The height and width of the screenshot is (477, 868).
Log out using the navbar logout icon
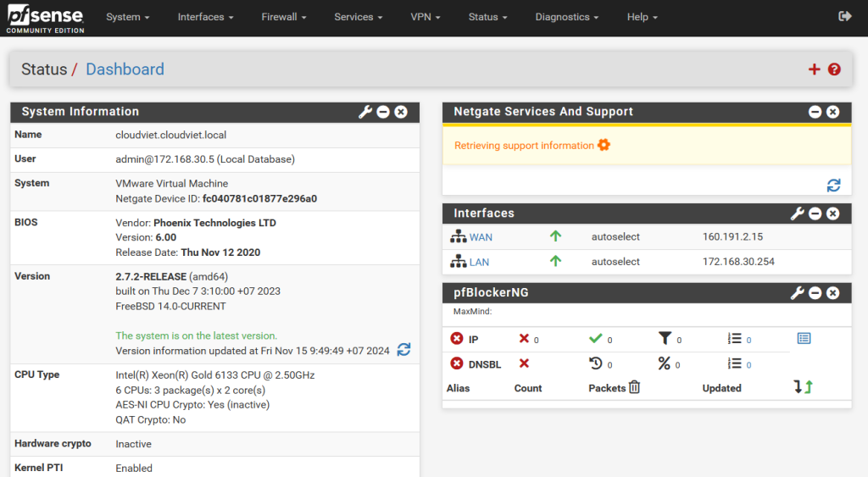click(x=845, y=17)
